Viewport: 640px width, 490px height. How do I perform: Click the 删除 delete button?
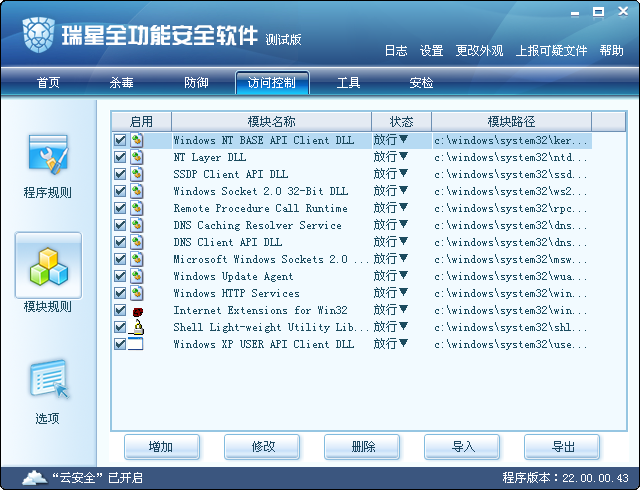point(362,447)
